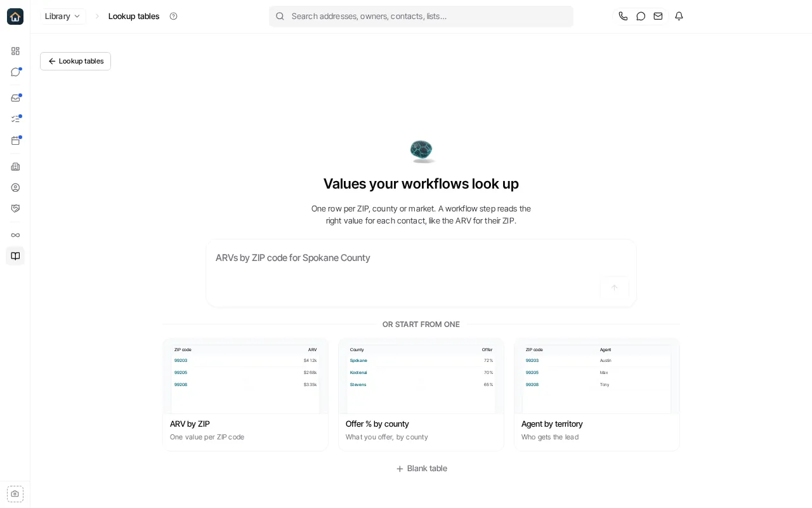Image resolution: width=812 pixels, height=508 pixels.
Task: Open the properties building icon in sidebar
Action: tap(15, 166)
